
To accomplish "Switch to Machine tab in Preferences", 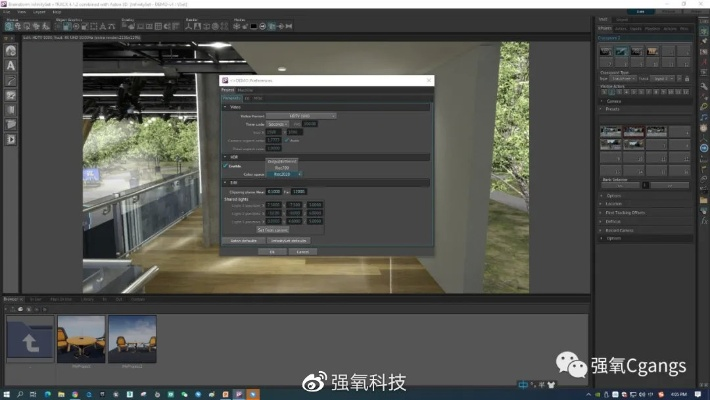I will [x=245, y=90].
